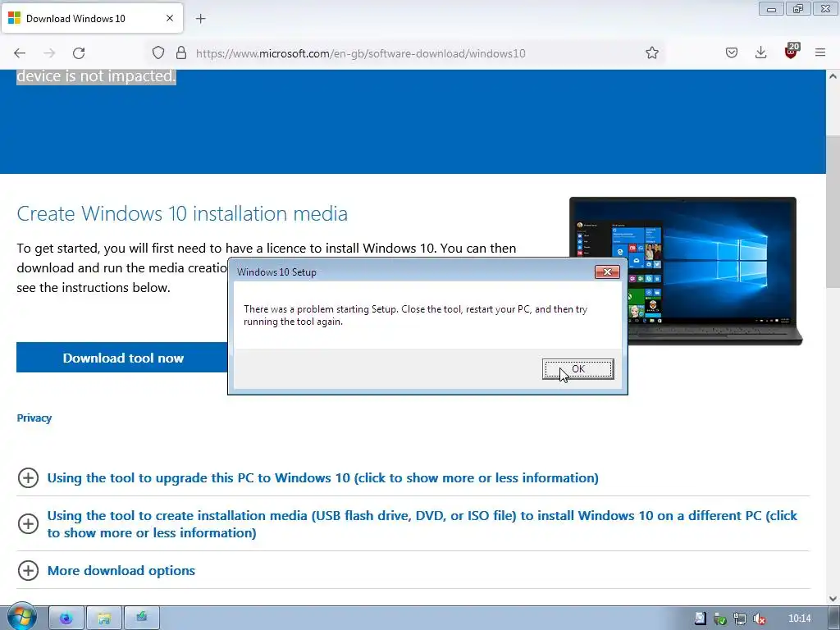This screenshot has height=630, width=840.
Task: Open 'Using the tool to upgrade this PC' link
Action: point(323,478)
